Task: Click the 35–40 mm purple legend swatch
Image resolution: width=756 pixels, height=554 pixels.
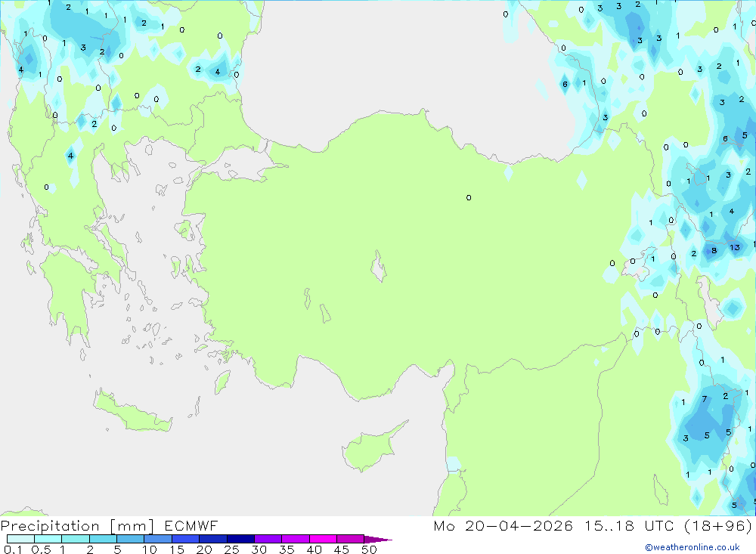Action: point(296,539)
